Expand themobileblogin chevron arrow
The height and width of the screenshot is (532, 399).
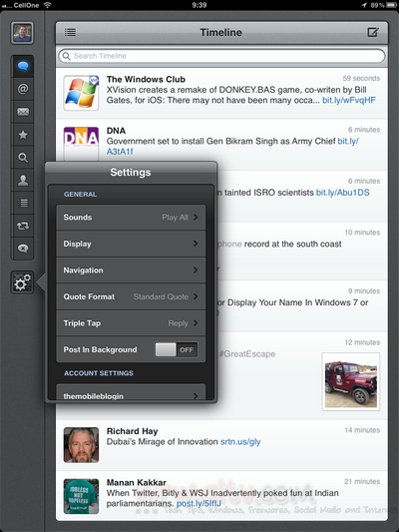click(196, 395)
